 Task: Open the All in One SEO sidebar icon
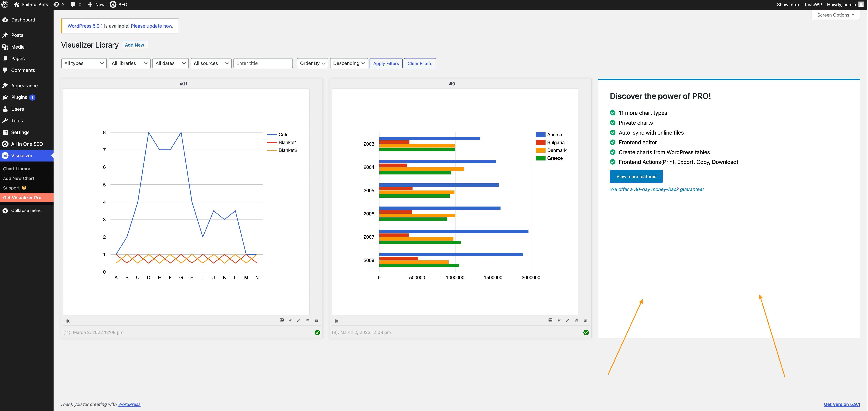point(5,144)
